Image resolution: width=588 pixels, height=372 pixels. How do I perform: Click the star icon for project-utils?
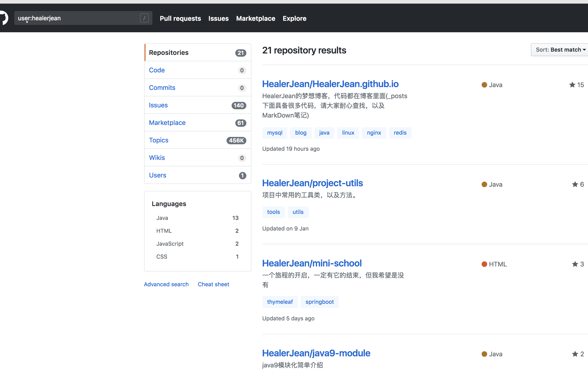[575, 184]
